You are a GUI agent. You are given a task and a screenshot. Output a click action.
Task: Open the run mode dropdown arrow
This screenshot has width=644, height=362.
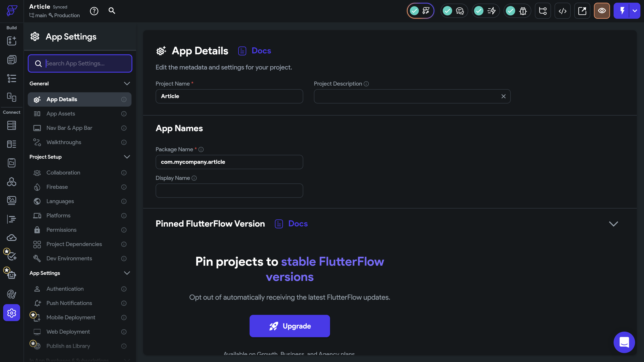tap(635, 11)
